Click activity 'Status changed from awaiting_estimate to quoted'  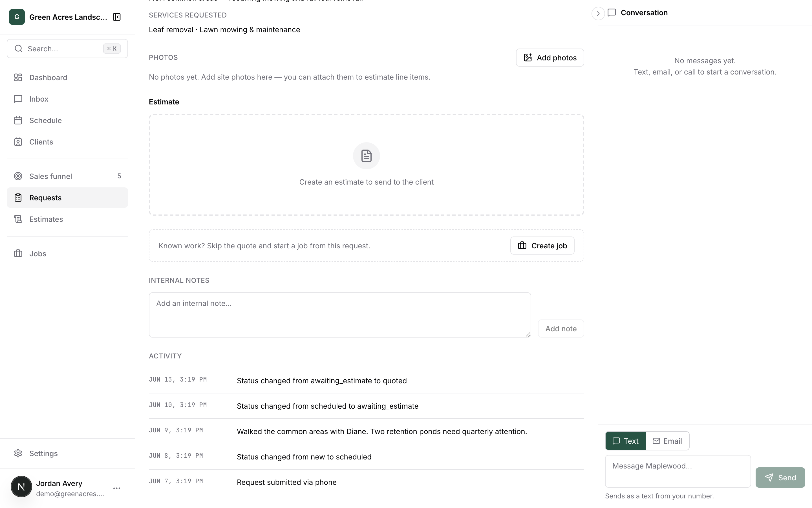tap(322, 381)
